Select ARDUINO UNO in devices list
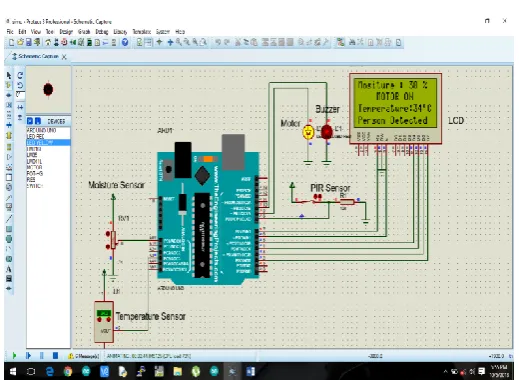The width and height of the screenshot is (519, 380). coord(41,130)
